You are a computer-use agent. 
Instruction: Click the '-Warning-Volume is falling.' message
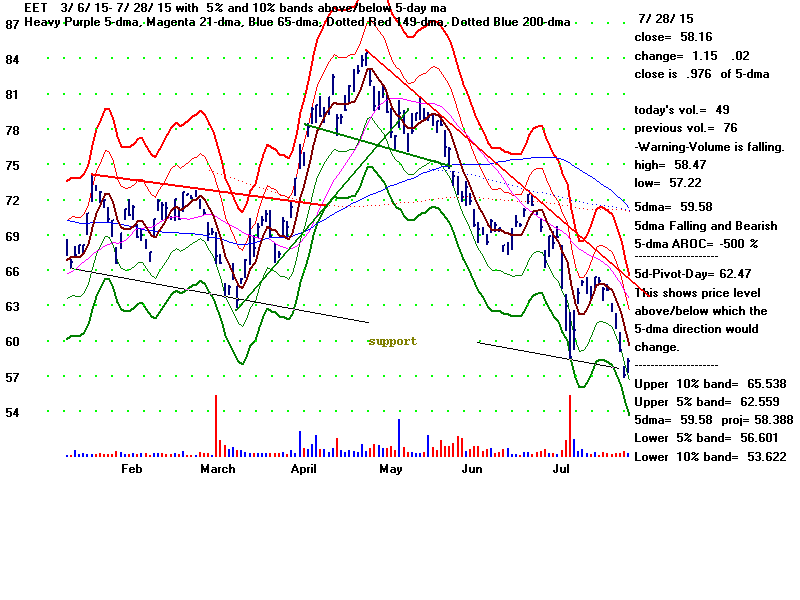709,146
